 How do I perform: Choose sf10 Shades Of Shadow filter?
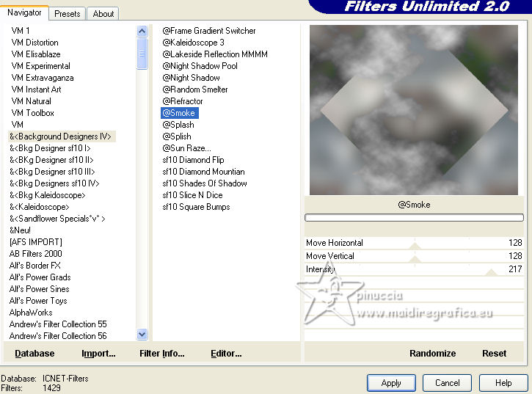(x=205, y=183)
